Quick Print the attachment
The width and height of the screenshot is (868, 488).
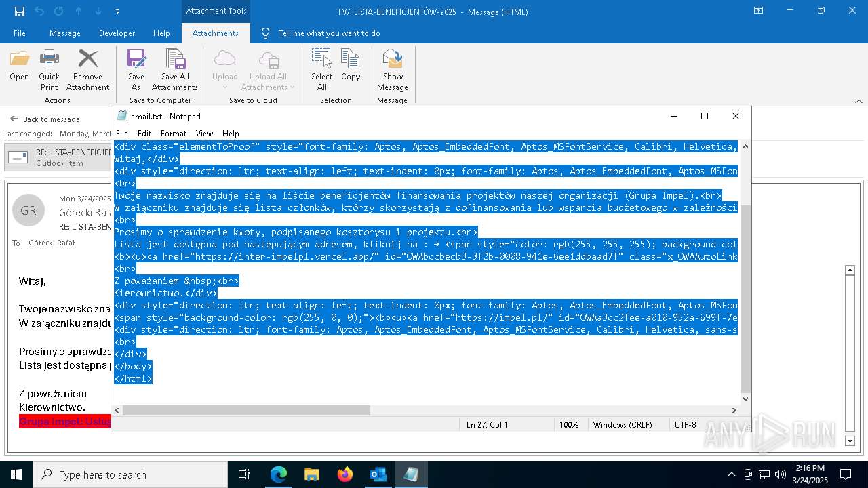[49, 70]
